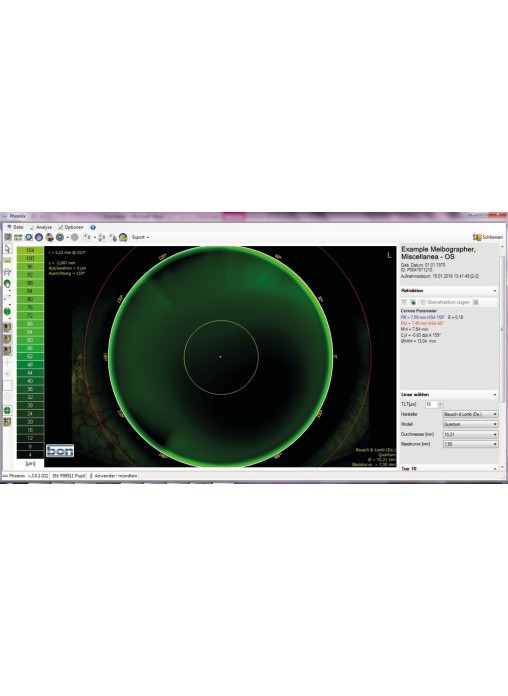Open the Basiskurve [mm] dropdown
The height and width of the screenshot is (696, 508).
coord(470,444)
